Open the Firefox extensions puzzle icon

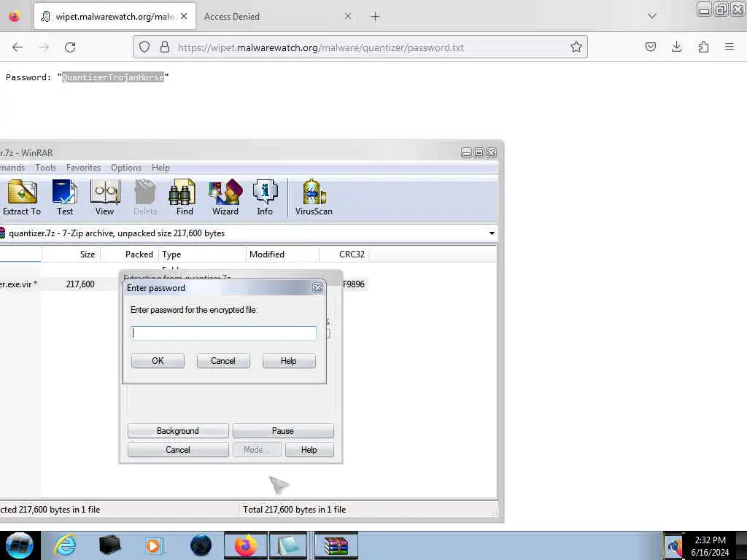(703, 47)
